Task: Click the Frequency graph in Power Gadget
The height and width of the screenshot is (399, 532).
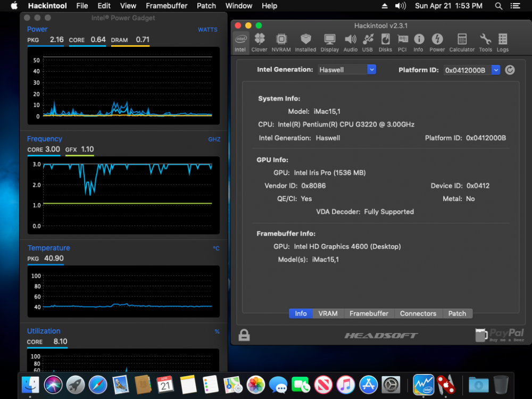Action: click(123, 195)
